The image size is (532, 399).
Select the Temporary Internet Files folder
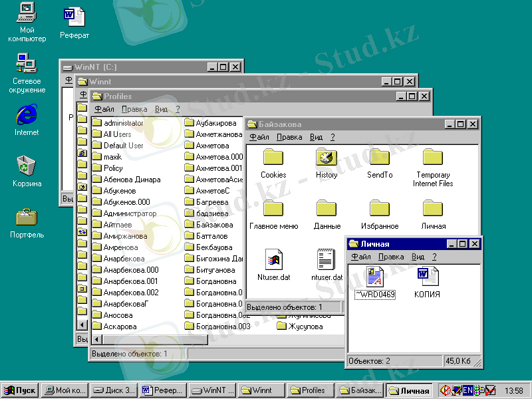point(433,158)
